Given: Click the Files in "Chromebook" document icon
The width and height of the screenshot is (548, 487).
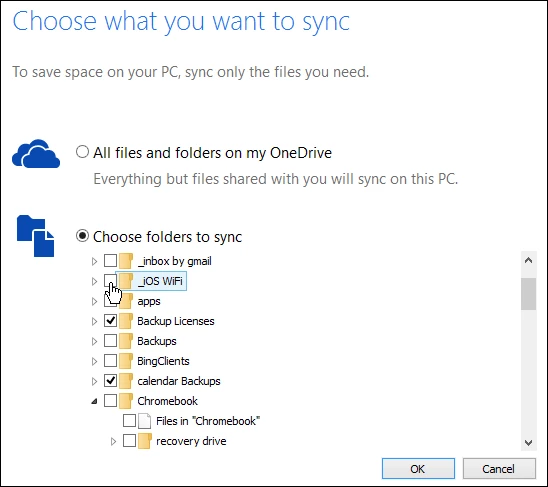Looking at the screenshot, I should click(144, 421).
